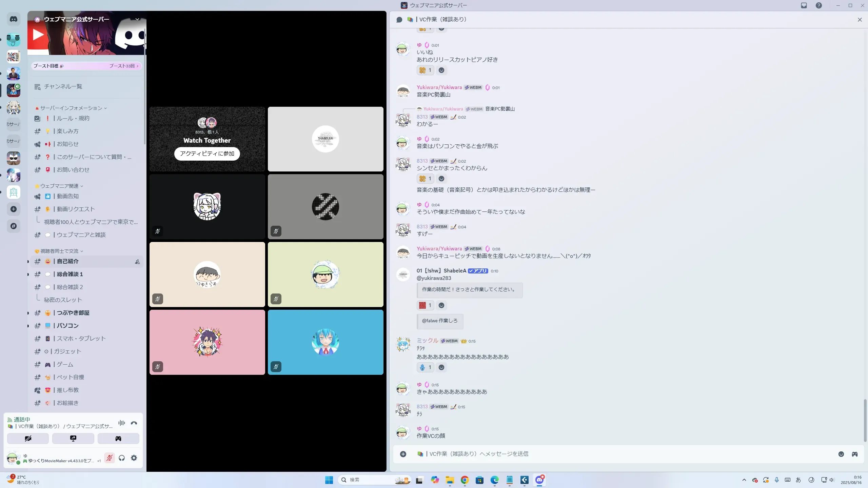The height and width of the screenshot is (488, 868).
Task: Open activities controller button in voice panel
Action: (x=118, y=438)
